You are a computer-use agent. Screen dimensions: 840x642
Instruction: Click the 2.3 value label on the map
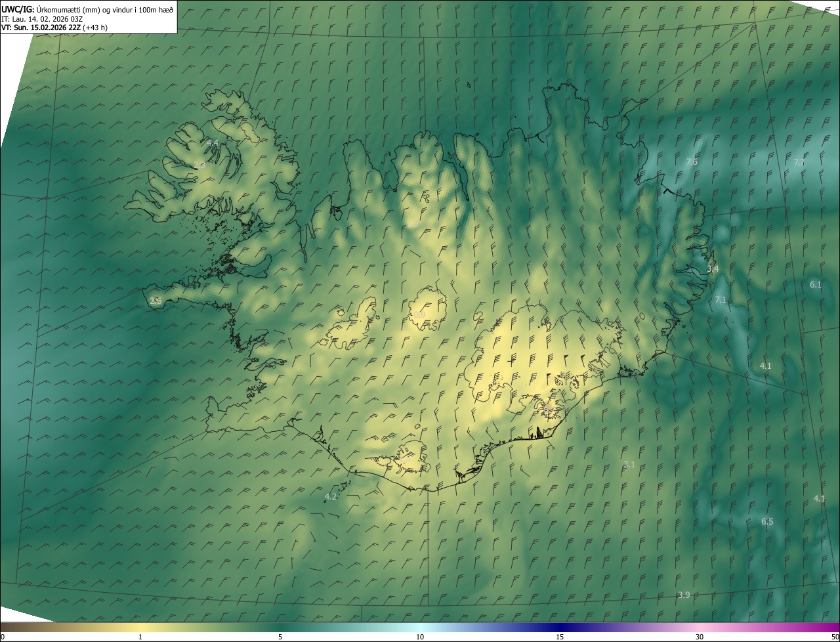(x=199, y=165)
